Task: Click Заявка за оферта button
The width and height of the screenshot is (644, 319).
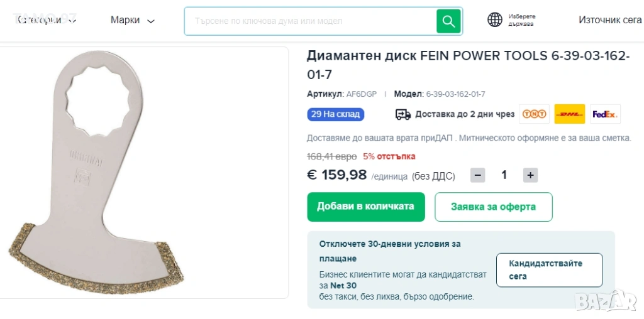Action: [x=493, y=207]
